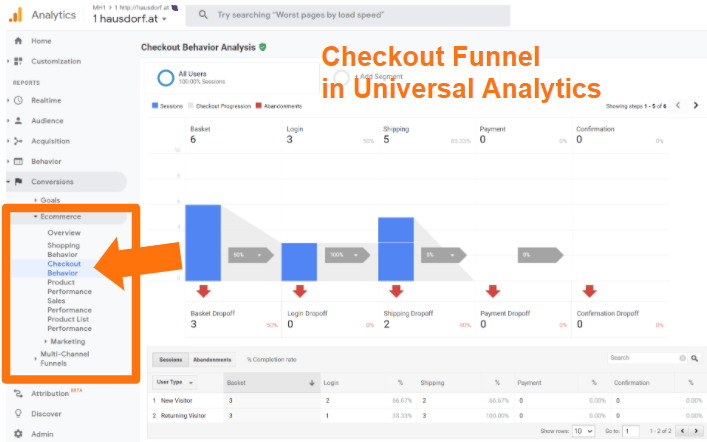The image size is (707, 442).
Task: Click the New Visitor row
Action: coord(425,400)
